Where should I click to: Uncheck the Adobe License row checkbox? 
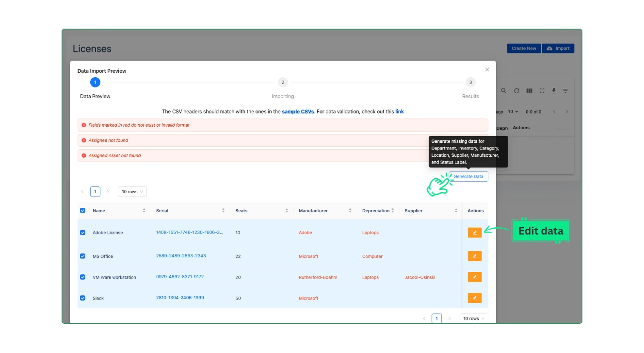(x=82, y=233)
